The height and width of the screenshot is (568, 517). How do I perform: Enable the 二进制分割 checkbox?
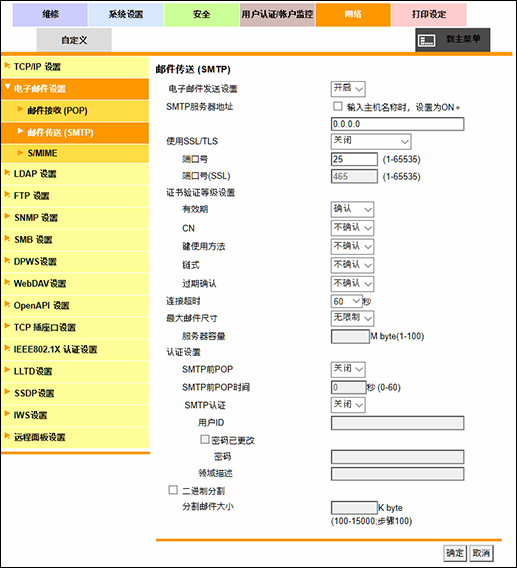(x=173, y=490)
